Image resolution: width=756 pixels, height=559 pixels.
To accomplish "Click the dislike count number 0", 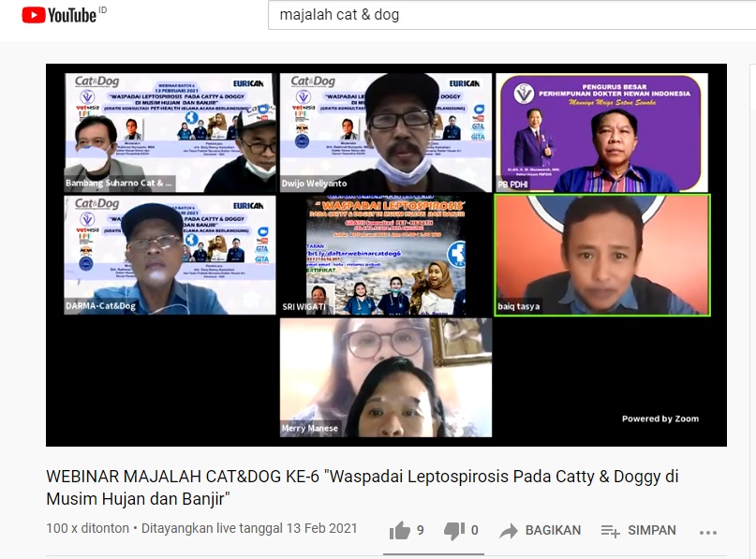I will coord(474,530).
